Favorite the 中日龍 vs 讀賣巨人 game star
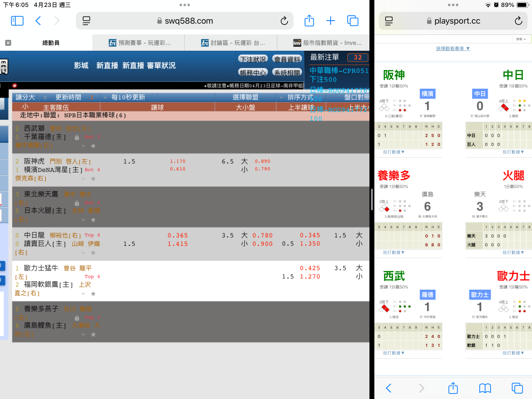 pyautogui.click(x=93, y=253)
